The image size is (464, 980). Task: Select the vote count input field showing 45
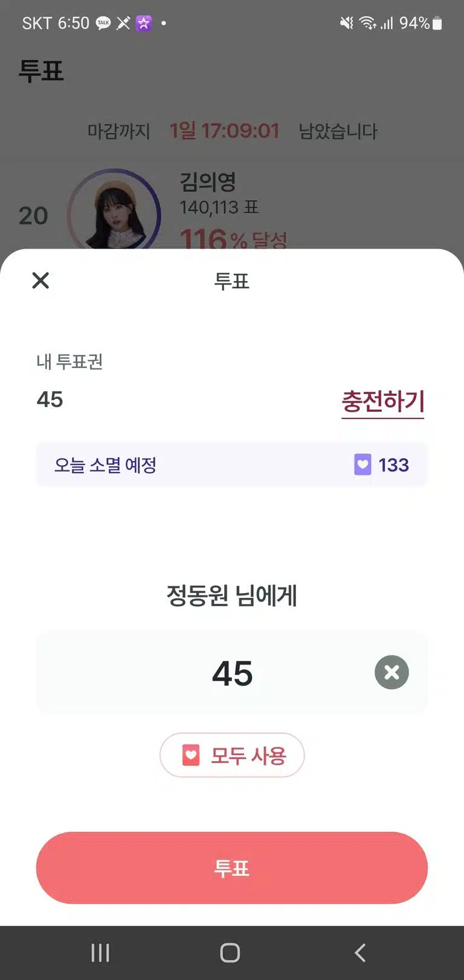point(232,673)
